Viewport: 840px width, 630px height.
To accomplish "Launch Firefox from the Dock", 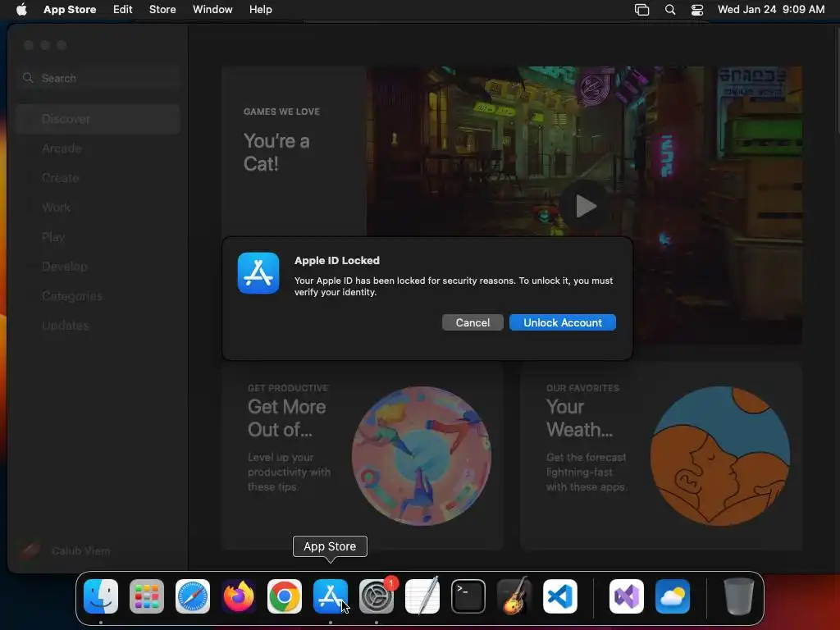I will [239, 596].
